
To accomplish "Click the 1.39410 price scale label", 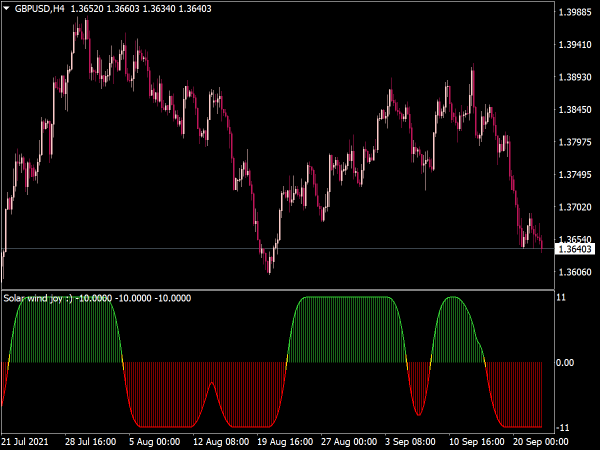I will (x=575, y=45).
